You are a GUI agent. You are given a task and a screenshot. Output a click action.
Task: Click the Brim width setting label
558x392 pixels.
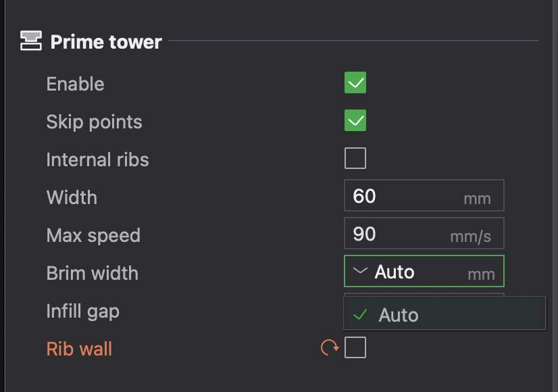click(x=92, y=274)
